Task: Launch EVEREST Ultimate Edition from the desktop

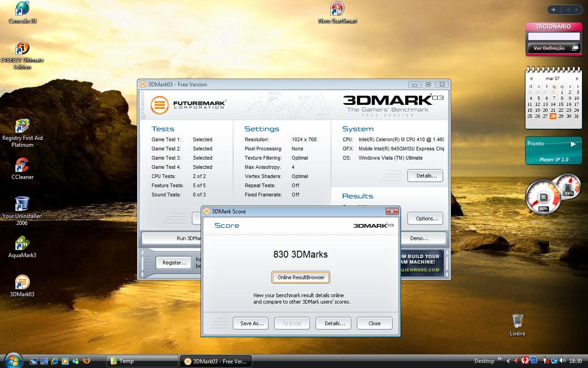Action: (22, 55)
